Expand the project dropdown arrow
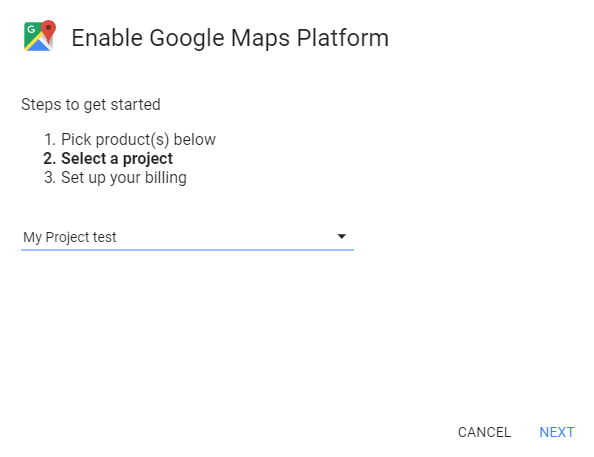 point(341,236)
